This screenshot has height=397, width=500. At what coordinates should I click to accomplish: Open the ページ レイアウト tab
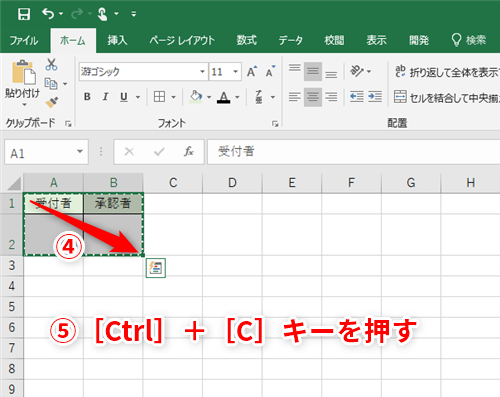click(x=182, y=40)
